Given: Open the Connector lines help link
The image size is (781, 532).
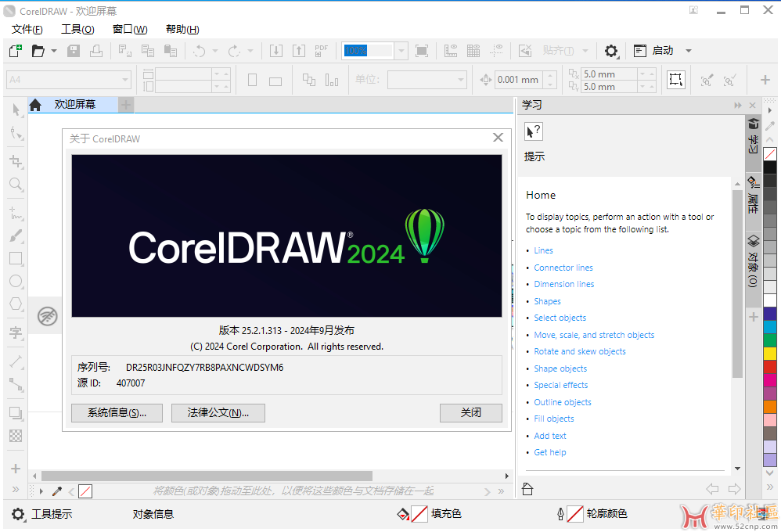Looking at the screenshot, I should click(x=563, y=268).
